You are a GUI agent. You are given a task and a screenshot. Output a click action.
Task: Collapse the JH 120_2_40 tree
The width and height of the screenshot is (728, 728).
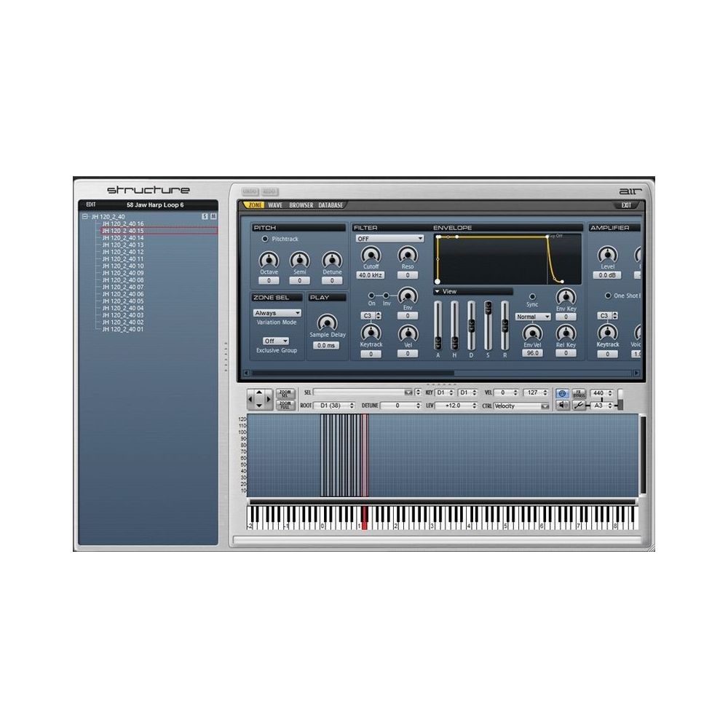pyautogui.click(x=84, y=215)
